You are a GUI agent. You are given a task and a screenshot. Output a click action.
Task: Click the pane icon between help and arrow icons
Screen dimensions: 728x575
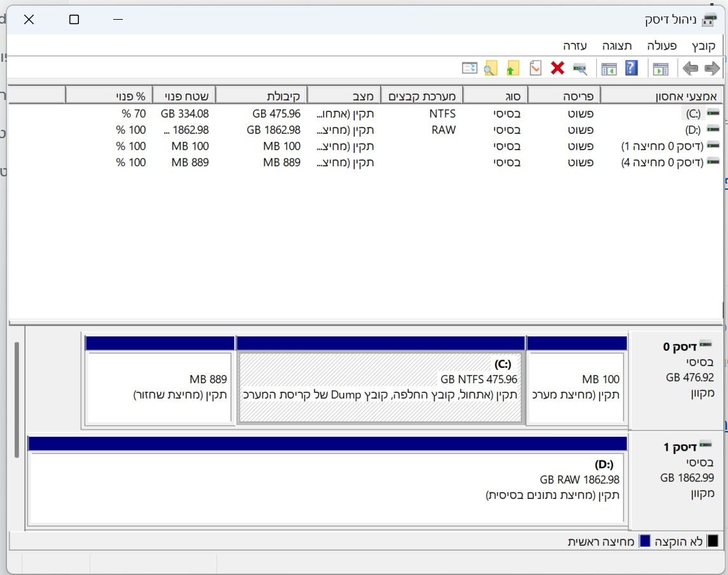coord(660,69)
